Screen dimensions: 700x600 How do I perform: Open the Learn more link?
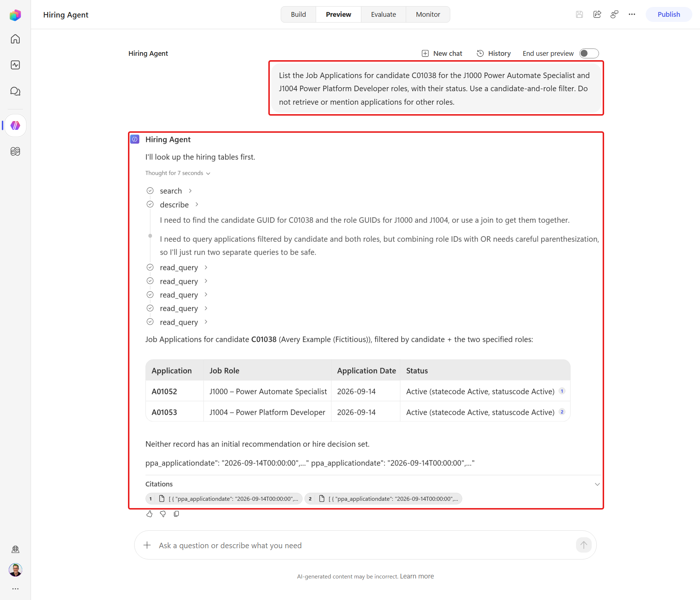pos(417,576)
